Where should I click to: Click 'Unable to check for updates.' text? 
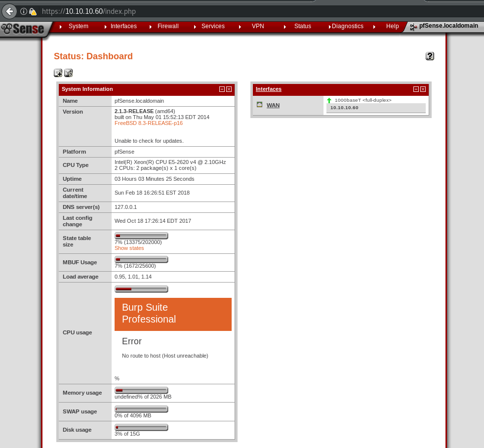(x=149, y=141)
